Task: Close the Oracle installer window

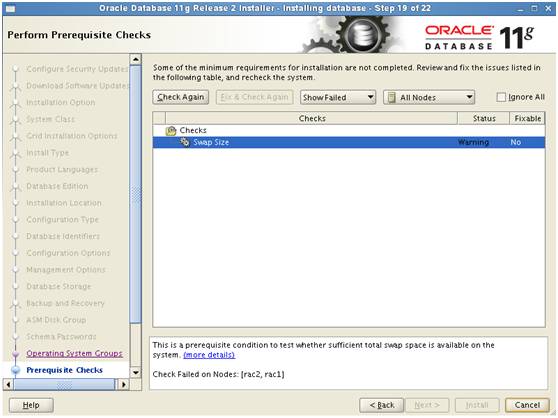Action: (x=548, y=8)
